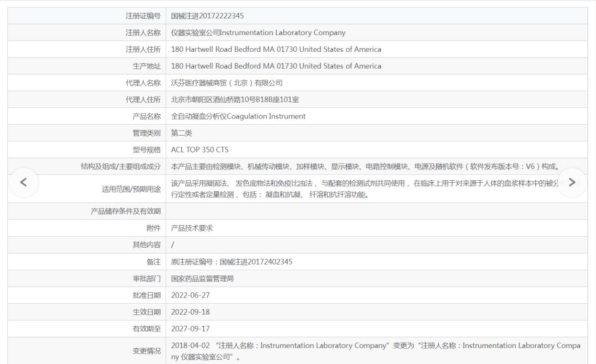Select product name 全自动凝血分析仪Coagulation Instrument
Viewport: 596px width, 364px height.
[238, 116]
